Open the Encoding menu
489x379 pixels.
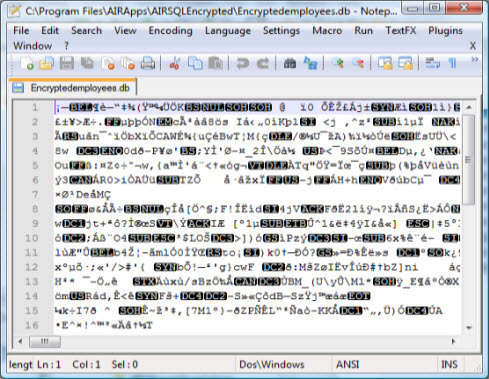click(170, 31)
